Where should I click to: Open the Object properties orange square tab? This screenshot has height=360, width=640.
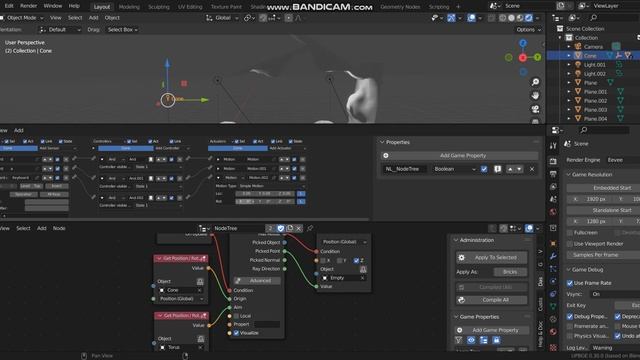pyautogui.click(x=553, y=243)
